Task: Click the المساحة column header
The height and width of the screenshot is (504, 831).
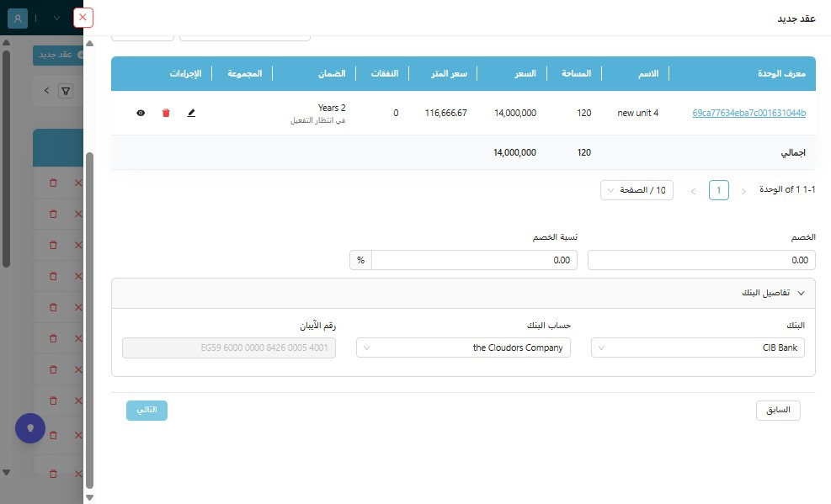Action: pyautogui.click(x=576, y=73)
